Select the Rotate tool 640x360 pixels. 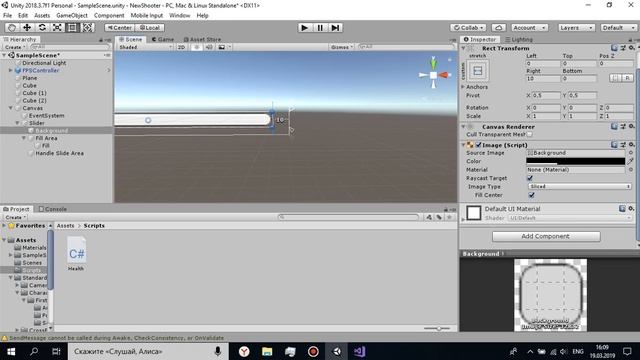(x=42, y=27)
